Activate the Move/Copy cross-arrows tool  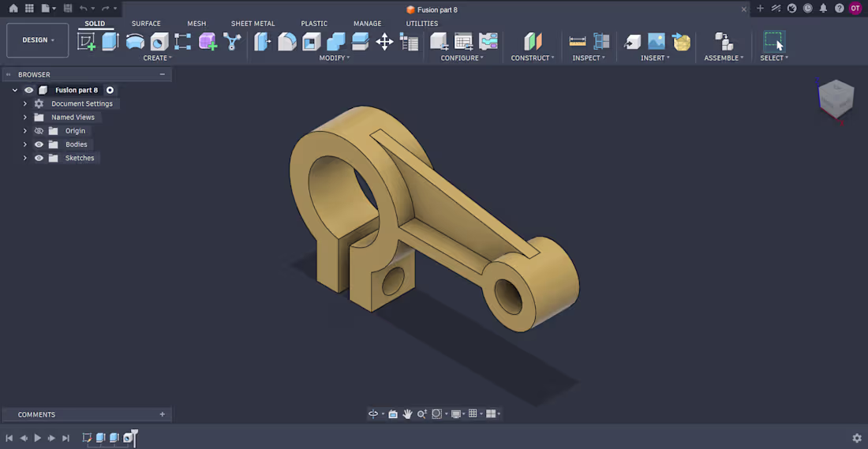pyautogui.click(x=384, y=42)
